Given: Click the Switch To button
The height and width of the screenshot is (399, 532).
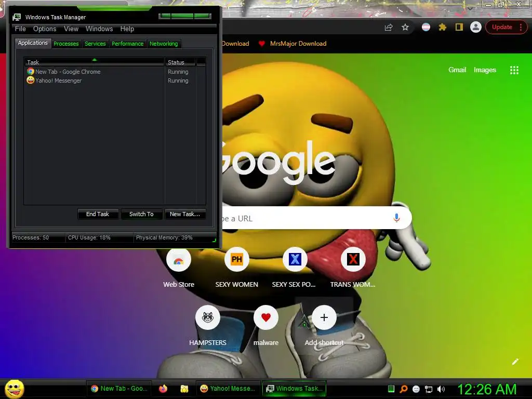Looking at the screenshot, I should pos(141,214).
